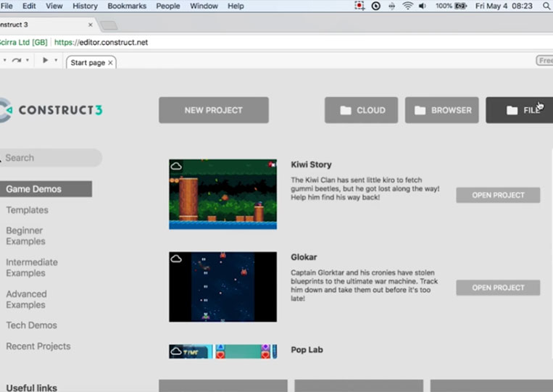Open the View menu
This screenshot has height=392, width=553.
(x=54, y=6)
